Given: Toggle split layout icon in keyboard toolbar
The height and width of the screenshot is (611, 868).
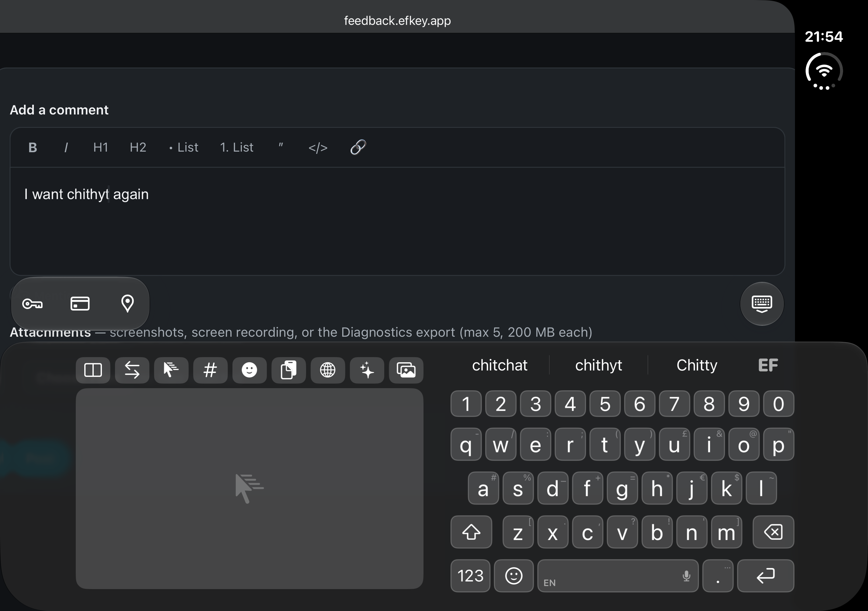Looking at the screenshot, I should (x=93, y=370).
